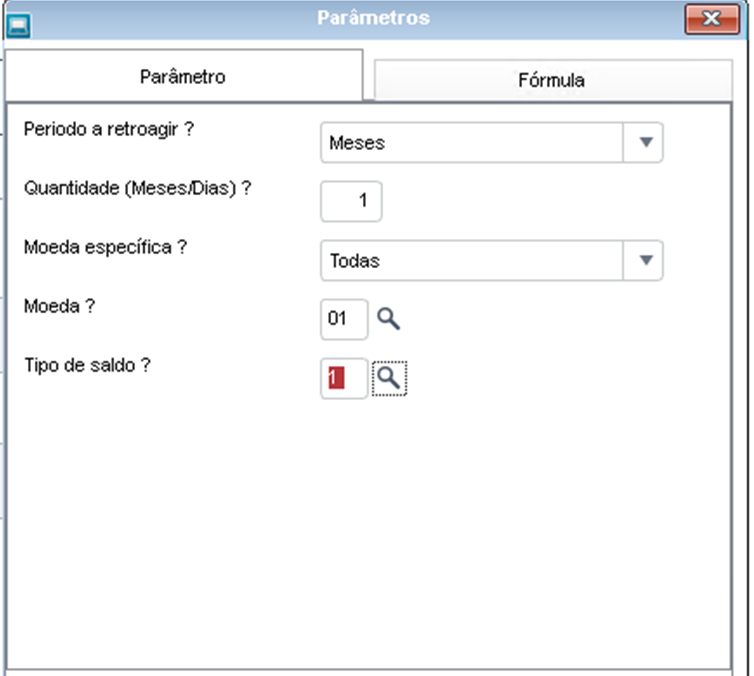Screen dimensions: 754x676
Task: Click the Meses value in the combo box
Action: tap(357, 143)
